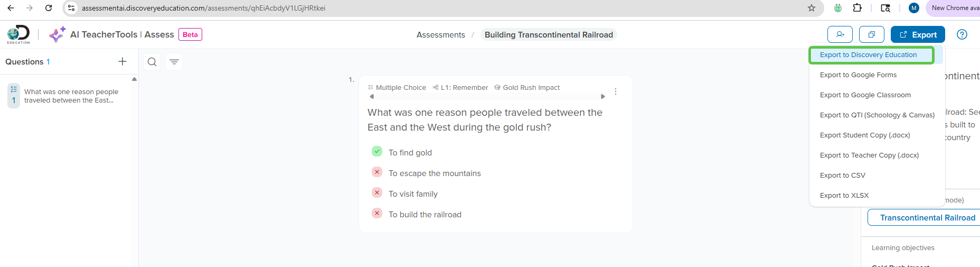Click the add question plus icon
The image size is (980, 267).
coord(123,61)
